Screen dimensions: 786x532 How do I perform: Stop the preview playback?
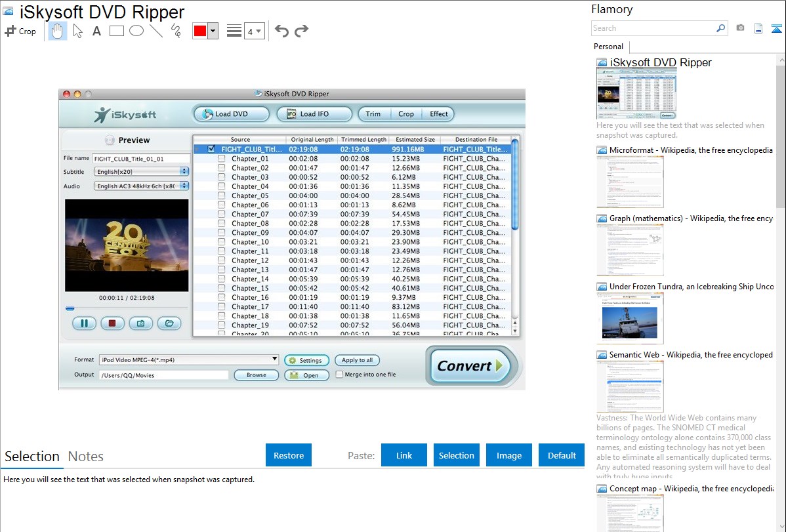(x=112, y=323)
